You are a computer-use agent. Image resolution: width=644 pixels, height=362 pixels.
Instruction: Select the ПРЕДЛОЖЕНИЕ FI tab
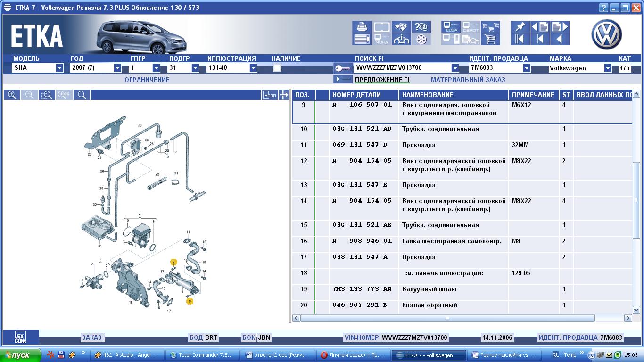coord(382,80)
